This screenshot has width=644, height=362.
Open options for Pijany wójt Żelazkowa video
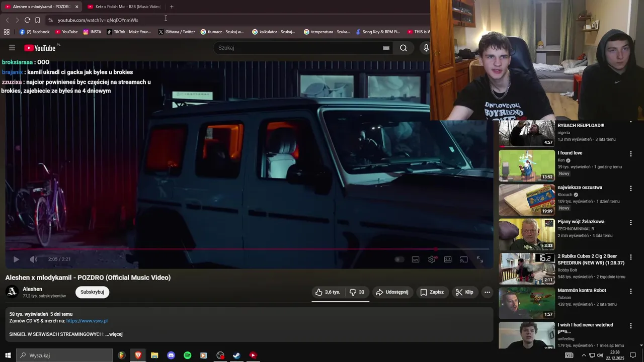pyautogui.click(x=631, y=222)
